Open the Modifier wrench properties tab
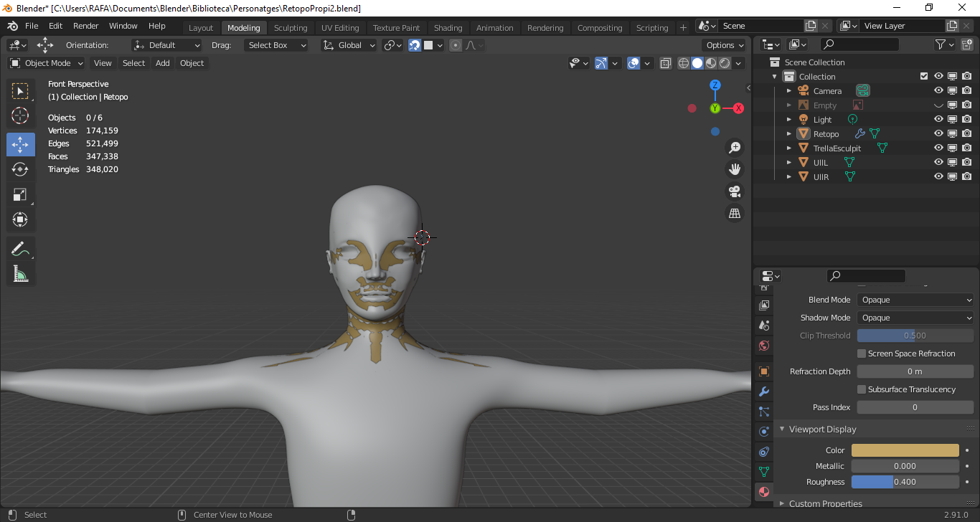The width and height of the screenshot is (980, 522). (764, 391)
